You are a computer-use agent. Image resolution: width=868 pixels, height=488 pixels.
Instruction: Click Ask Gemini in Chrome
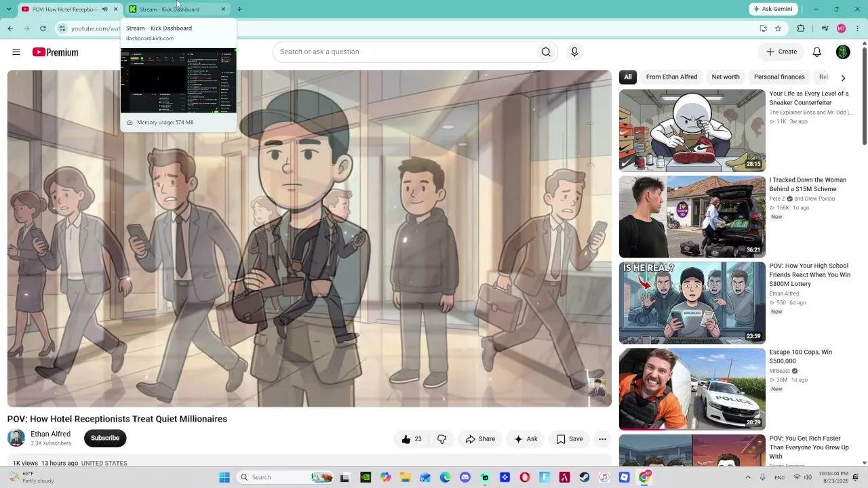(x=773, y=9)
